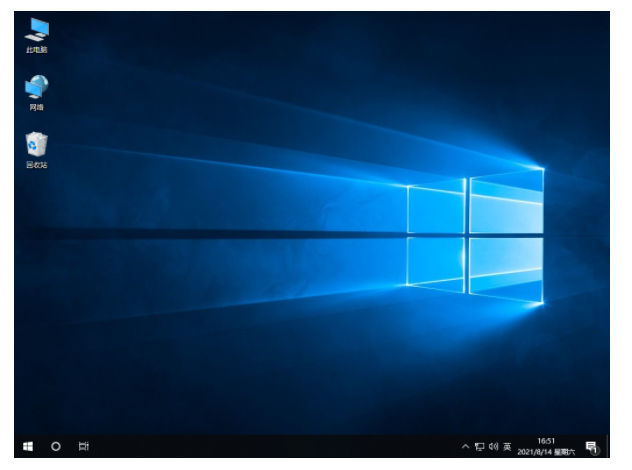Select the 回收站 (Recycle Bin) desktop icon
Viewport: 632px width, 470px height.
pos(37,145)
